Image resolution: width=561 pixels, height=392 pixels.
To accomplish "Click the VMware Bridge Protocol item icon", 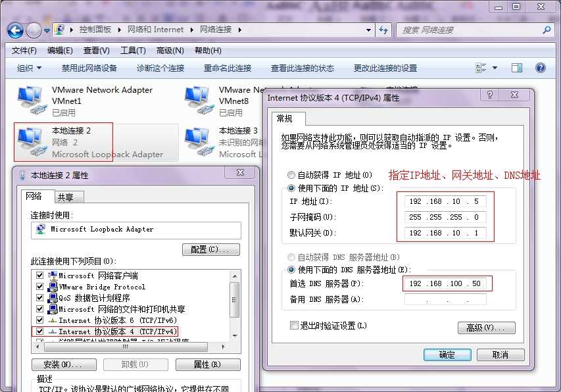I will (53, 287).
